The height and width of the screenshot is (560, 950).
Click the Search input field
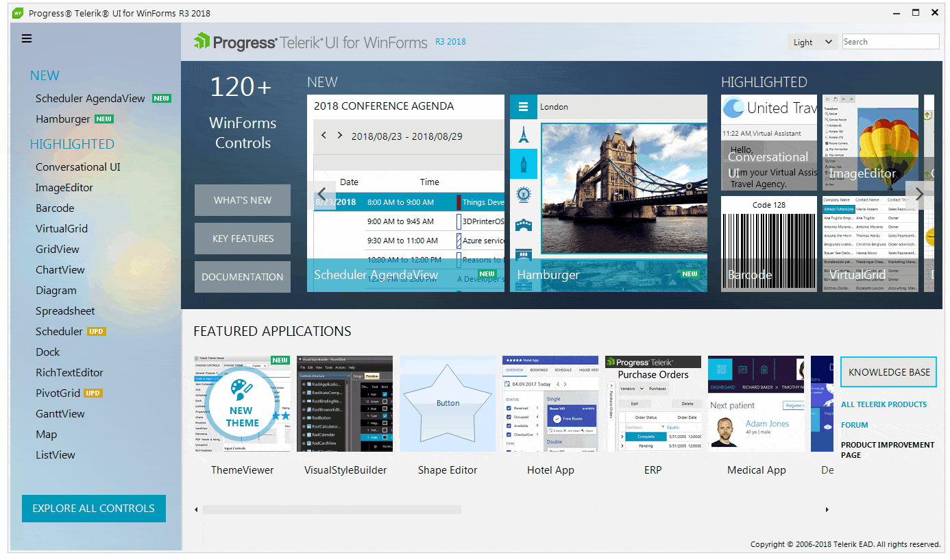pos(890,42)
